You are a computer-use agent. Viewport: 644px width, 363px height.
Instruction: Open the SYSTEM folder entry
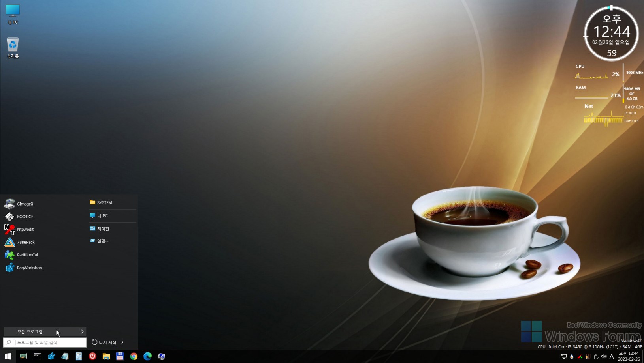coord(112,202)
